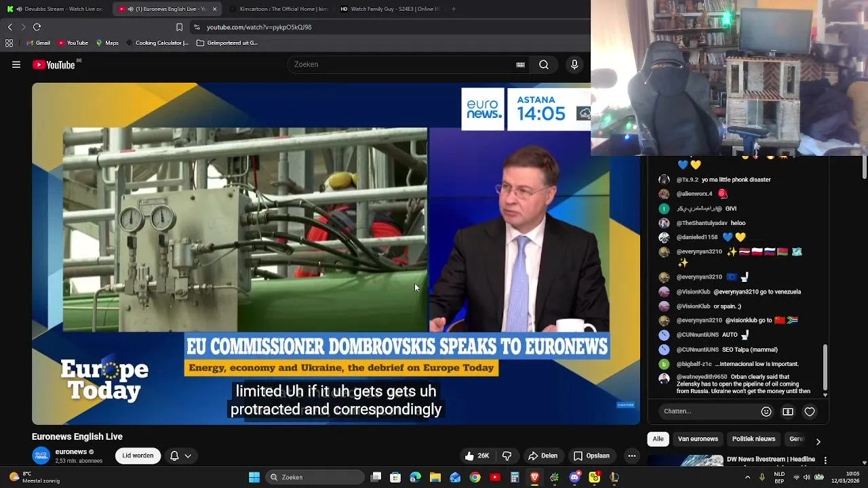Select the Van euronews filter chip
Image resolution: width=868 pixels, height=488 pixels.
pos(698,439)
